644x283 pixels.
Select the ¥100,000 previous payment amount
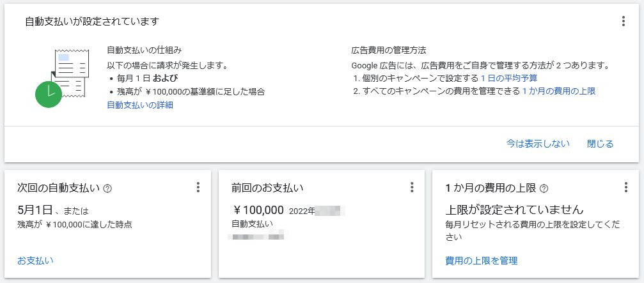tap(258, 210)
